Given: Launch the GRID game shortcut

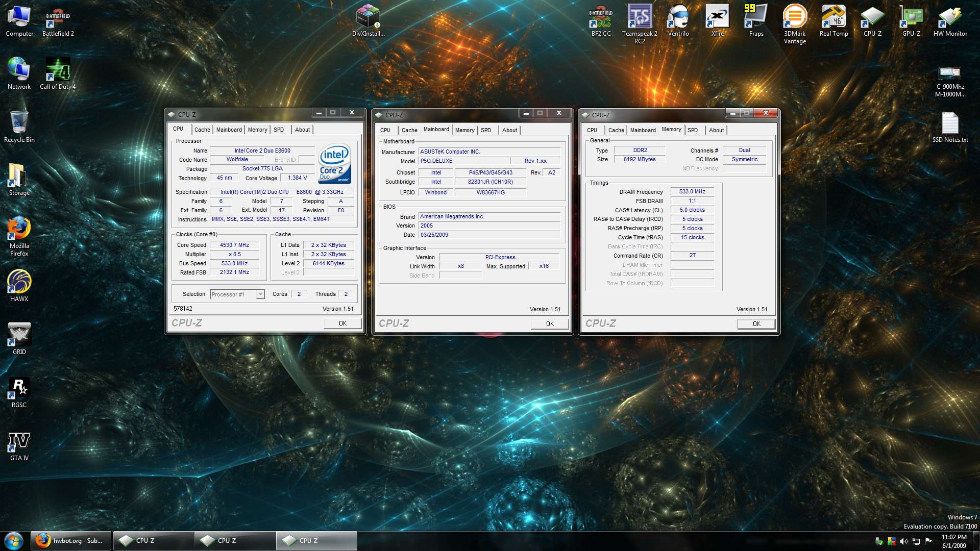Looking at the screenshot, I should pos(19,339).
